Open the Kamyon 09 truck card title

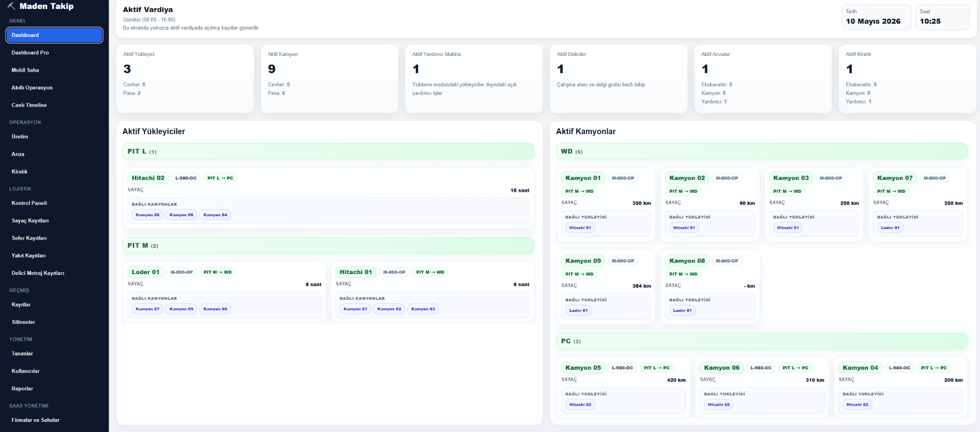(x=583, y=261)
